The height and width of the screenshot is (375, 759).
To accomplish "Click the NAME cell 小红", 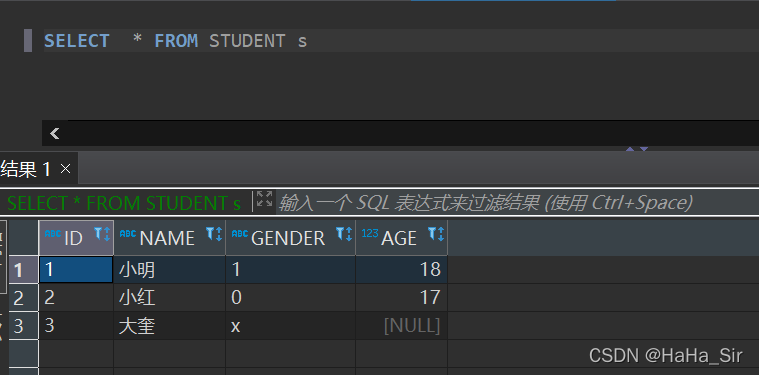I will 169,298.
